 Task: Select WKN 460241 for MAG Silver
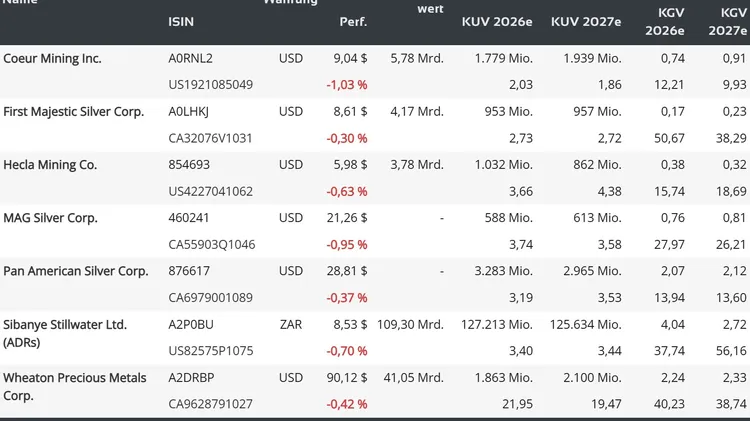point(188,218)
